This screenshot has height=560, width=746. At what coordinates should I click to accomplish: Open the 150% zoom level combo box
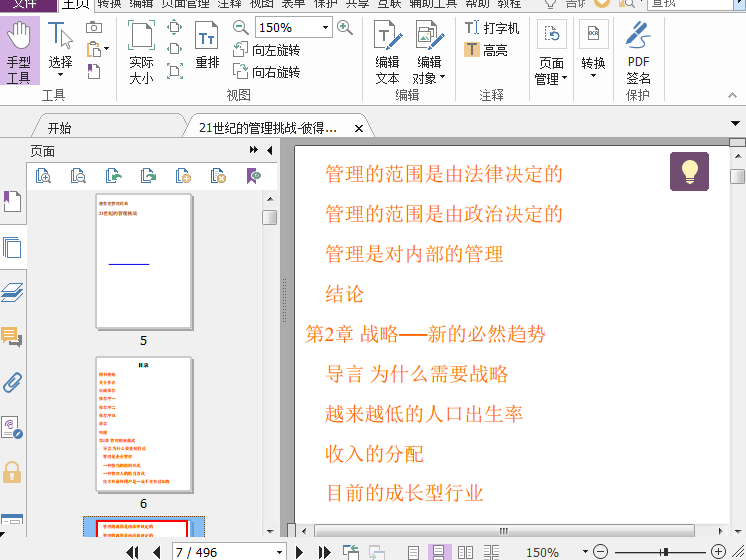(x=293, y=27)
